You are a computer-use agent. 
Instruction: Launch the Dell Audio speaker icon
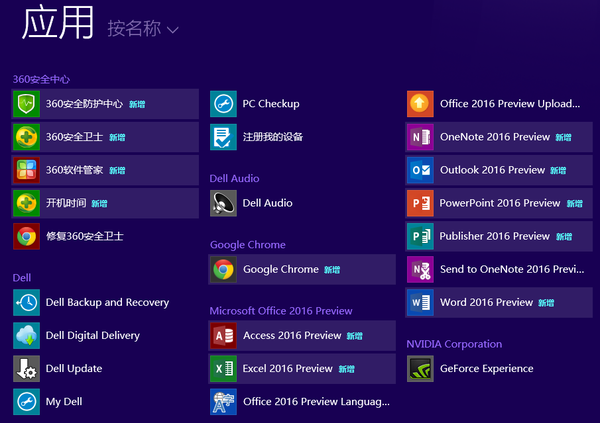tap(223, 203)
